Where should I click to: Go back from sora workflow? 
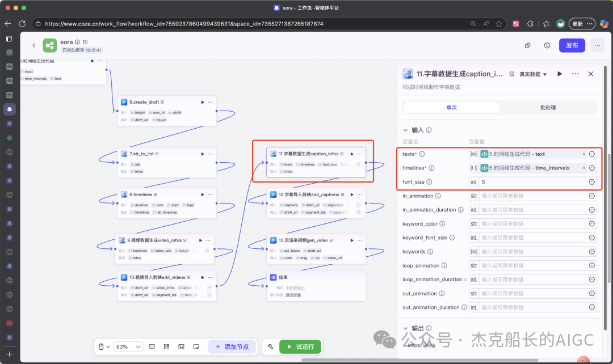33,45
